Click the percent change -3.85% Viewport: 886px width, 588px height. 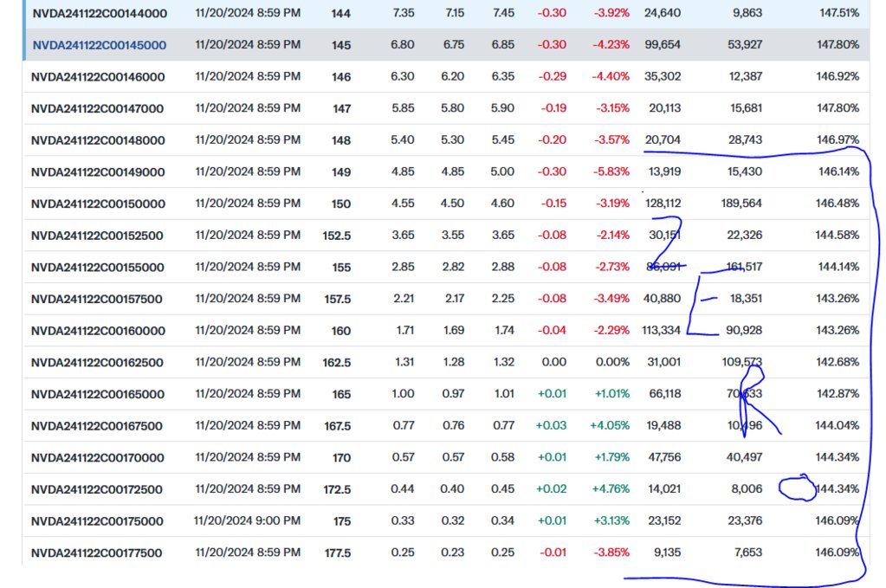(x=611, y=552)
